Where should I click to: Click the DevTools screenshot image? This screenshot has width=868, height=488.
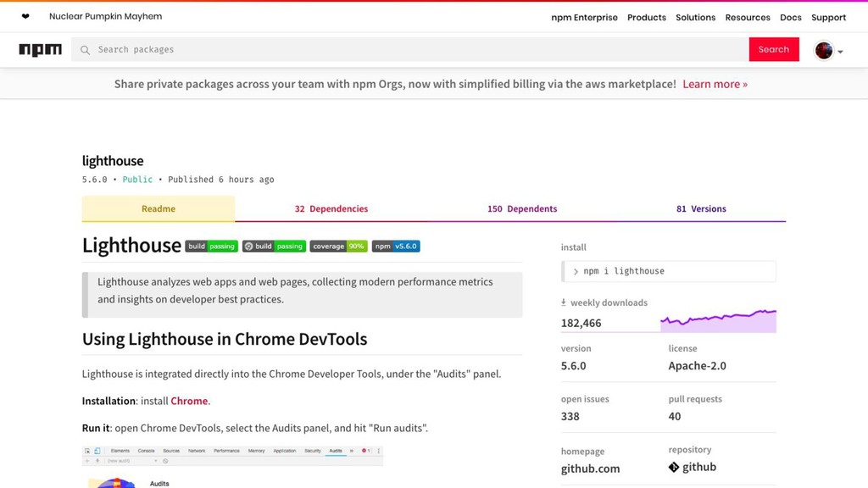pyautogui.click(x=232, y=467)
